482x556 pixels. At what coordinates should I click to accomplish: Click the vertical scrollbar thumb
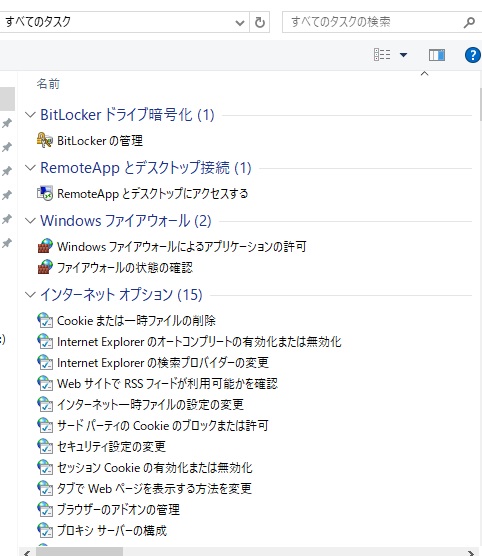(x=480, y=105)
